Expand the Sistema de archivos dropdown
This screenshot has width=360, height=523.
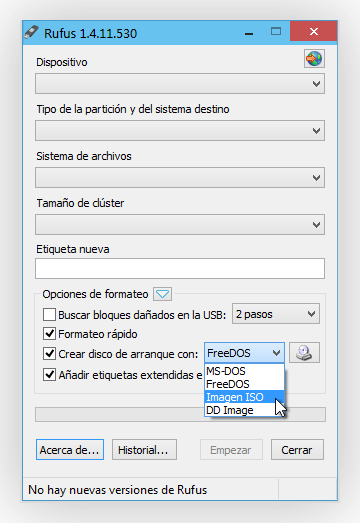tap(180, 178)
